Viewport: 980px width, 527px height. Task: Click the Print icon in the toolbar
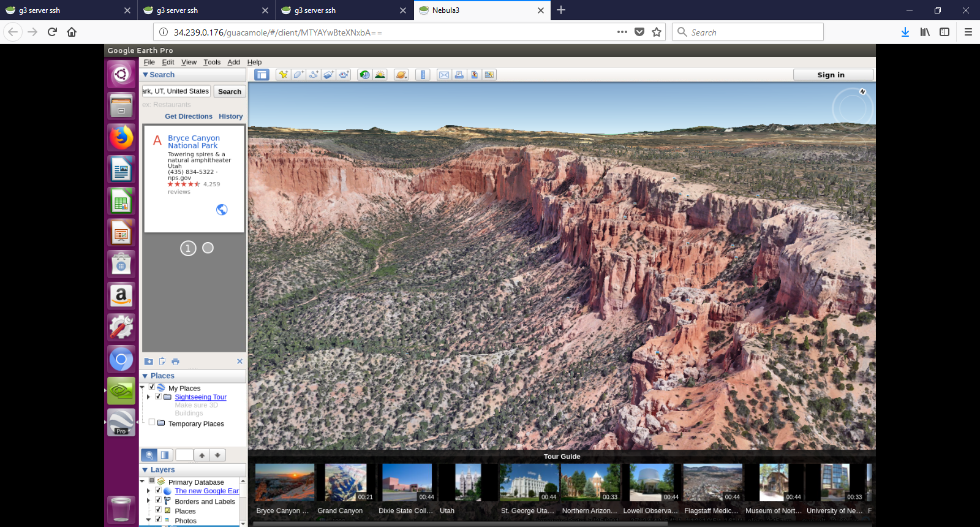[x=459, y=75]
